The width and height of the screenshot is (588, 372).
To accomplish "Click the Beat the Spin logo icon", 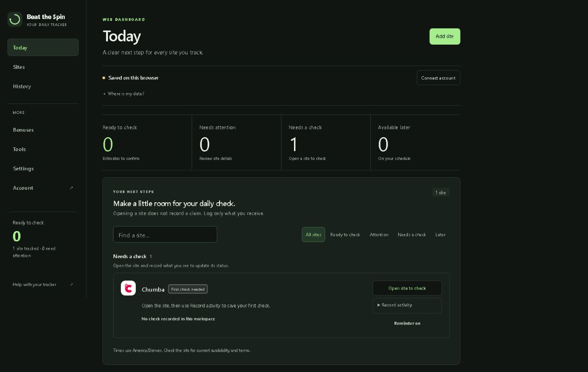I will [15, 20].
